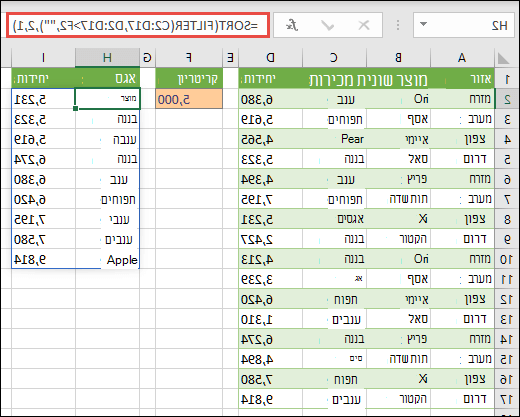
Task: Click the אסף cell in row 3
Action: [398, 119]
